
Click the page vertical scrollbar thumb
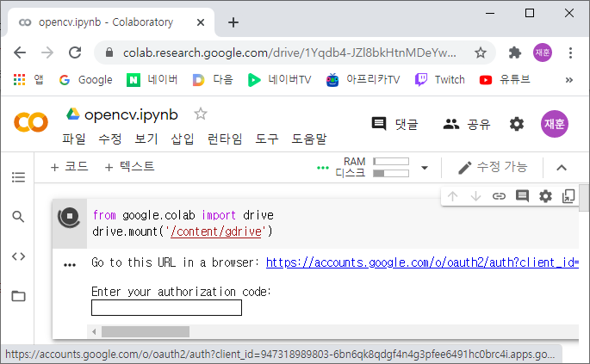coord(584,199)
